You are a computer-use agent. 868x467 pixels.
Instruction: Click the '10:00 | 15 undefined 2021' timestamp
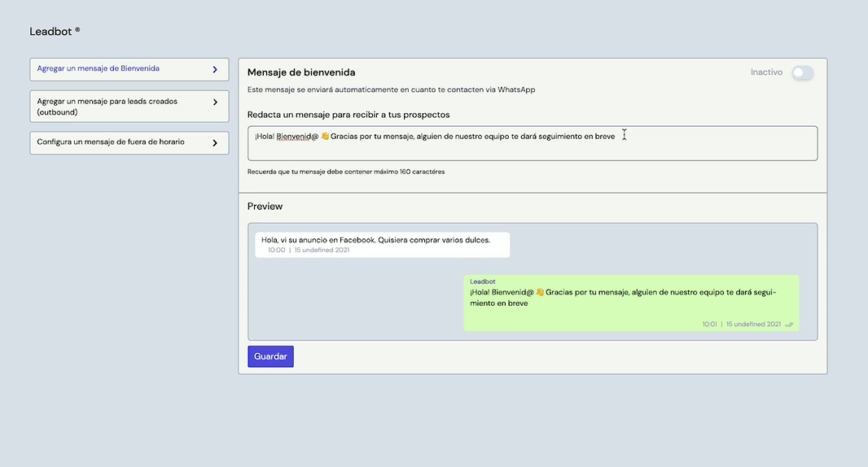tap(309, 250)
